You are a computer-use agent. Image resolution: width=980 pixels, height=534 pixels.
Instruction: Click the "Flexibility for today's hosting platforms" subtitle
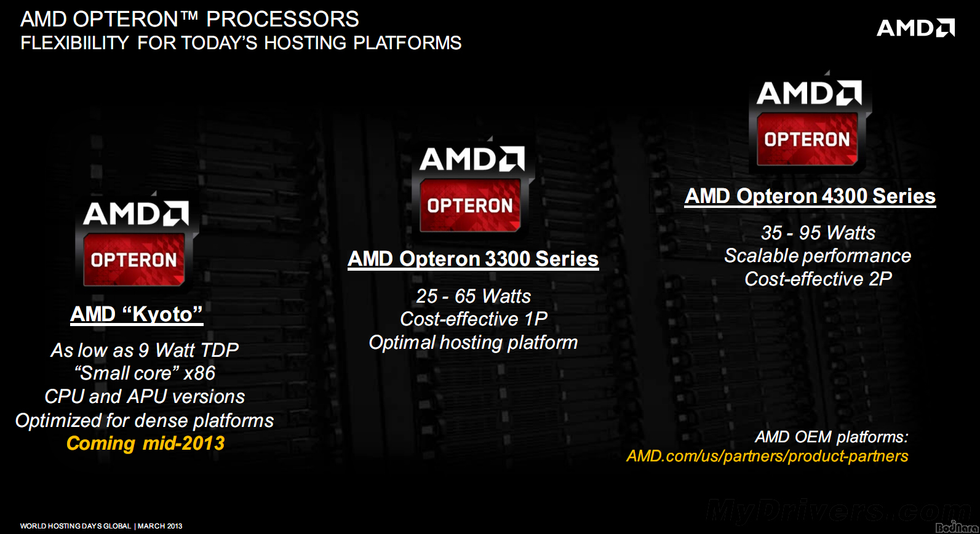coord(241,43)
